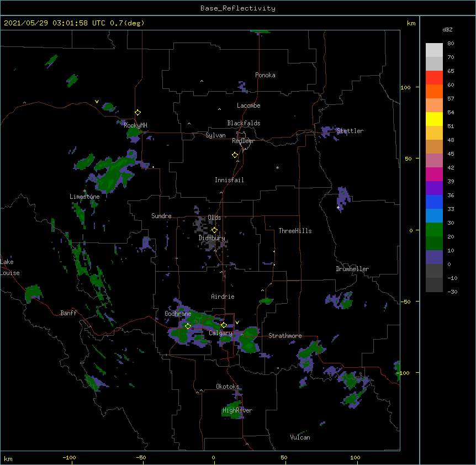Click the Lake Louise label

pyautogui.click(x=9, y=267)
